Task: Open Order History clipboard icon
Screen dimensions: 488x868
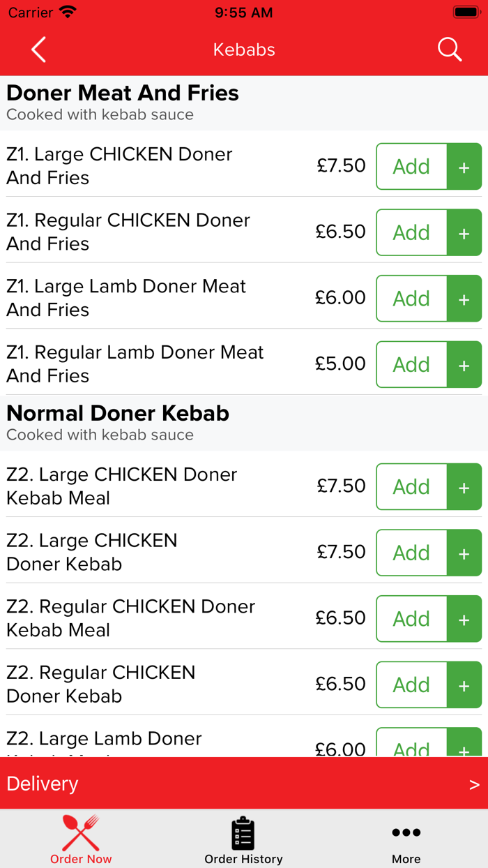Action: click(243, 832)
